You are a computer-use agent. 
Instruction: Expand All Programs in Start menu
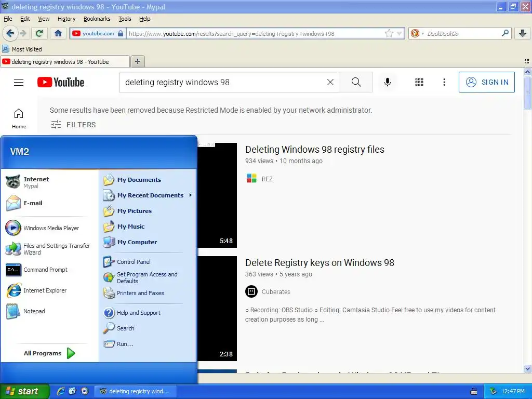pos(49,353)
